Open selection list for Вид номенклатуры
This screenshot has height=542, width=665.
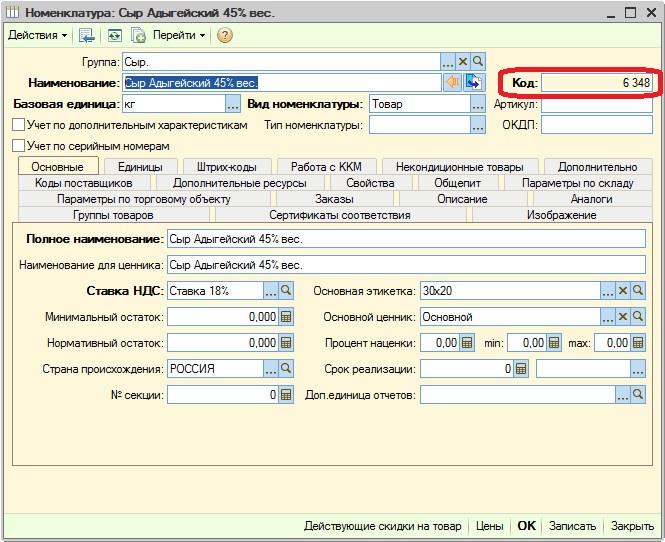(x=480, y=104)
